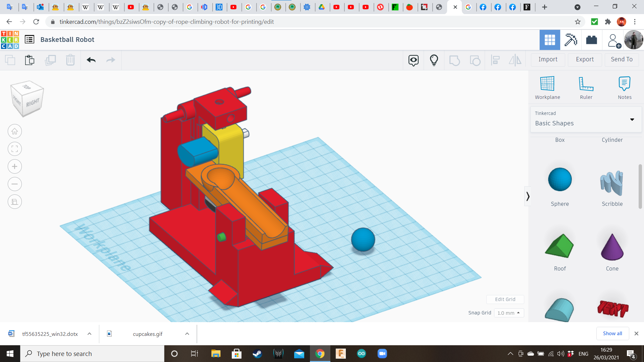Image resolution: width=644 pixels, height=362 pixels.
Task: Expand the Basic Shapes dropdown
Action: pos(632,120)
